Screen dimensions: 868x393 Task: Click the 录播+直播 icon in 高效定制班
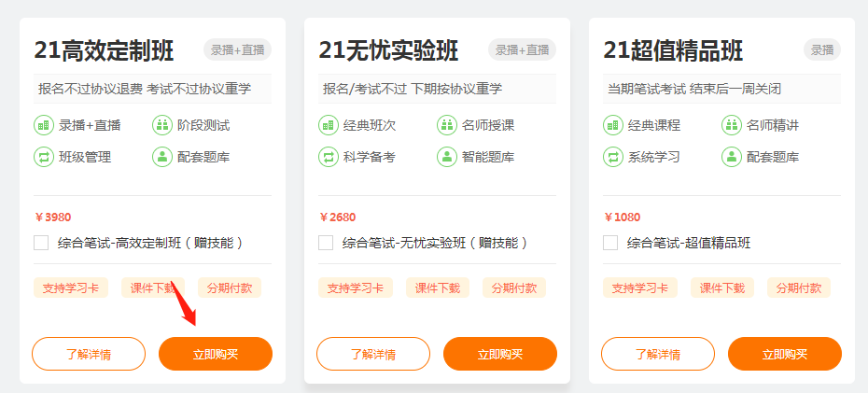44,125
